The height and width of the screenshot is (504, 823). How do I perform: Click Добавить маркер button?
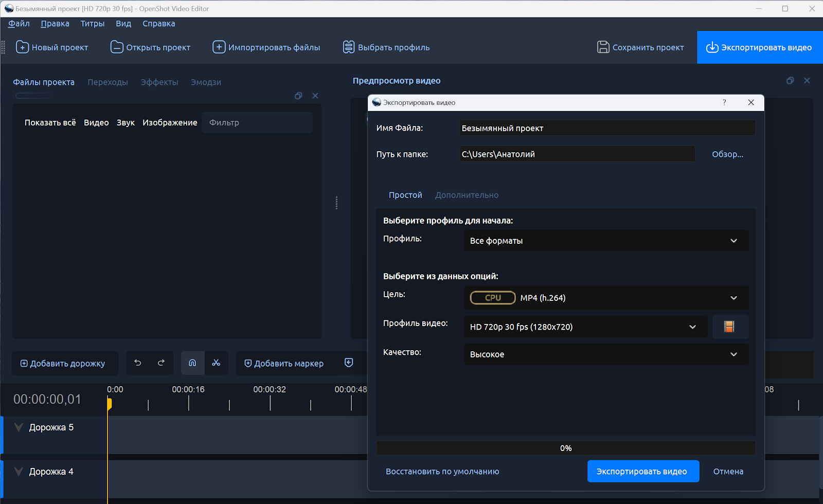point(284,364)
